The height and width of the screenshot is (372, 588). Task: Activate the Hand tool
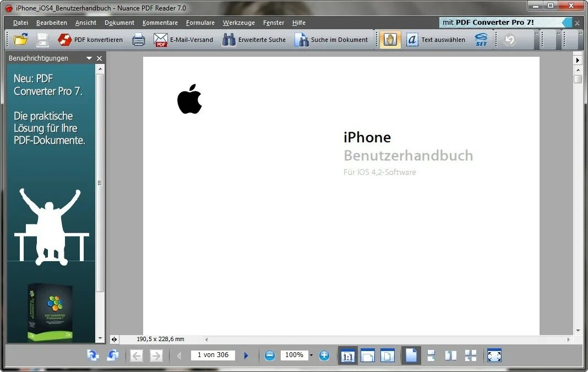(390, 40)
